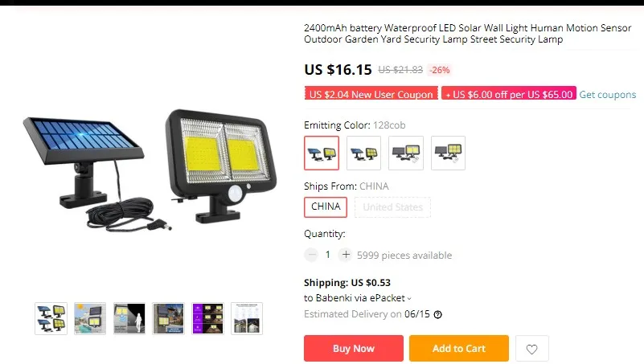Viewport: 644px width, 364px height.
Task: Select United States shipping origin
Action: (x=392, y=207)
